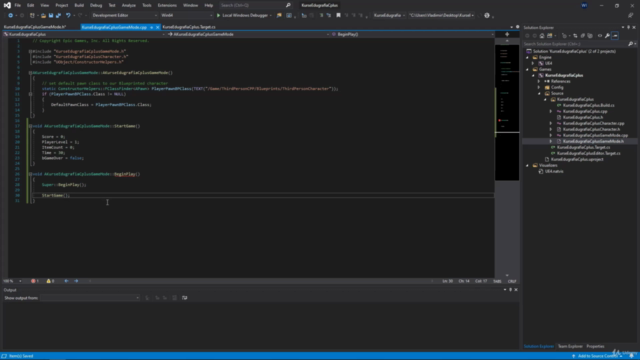Click Collapse All icon in Solution Explorer

[x=582, y=36]
